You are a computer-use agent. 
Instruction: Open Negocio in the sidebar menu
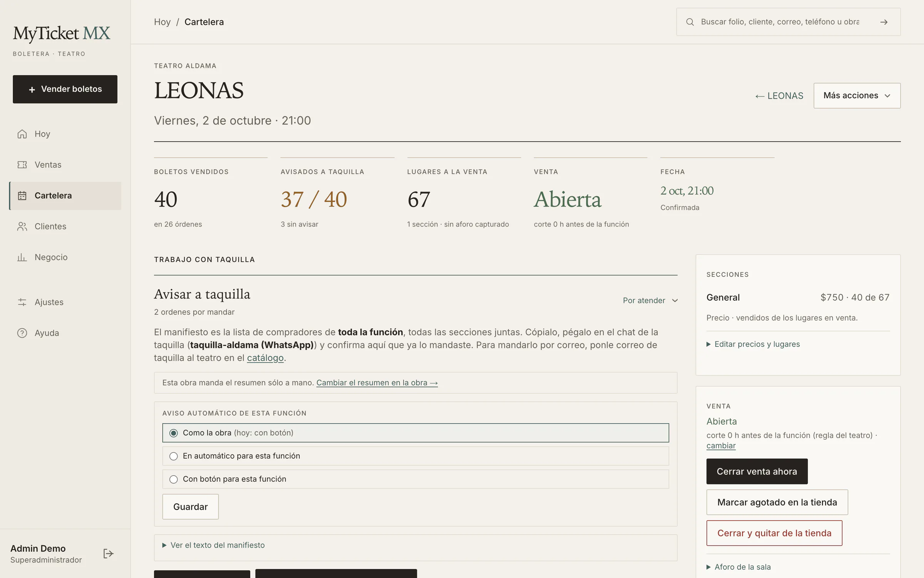coord(65,257)
